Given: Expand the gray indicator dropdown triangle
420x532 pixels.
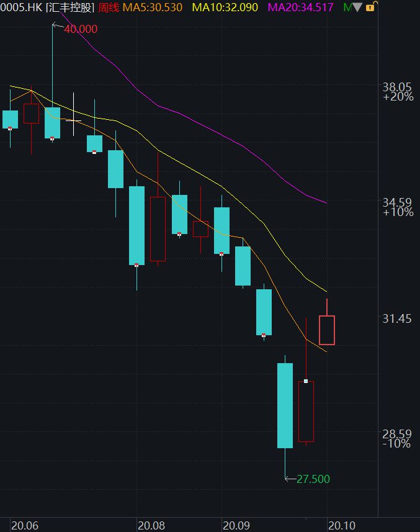Looking at the screenshot, I should click(x=357, y=7).
